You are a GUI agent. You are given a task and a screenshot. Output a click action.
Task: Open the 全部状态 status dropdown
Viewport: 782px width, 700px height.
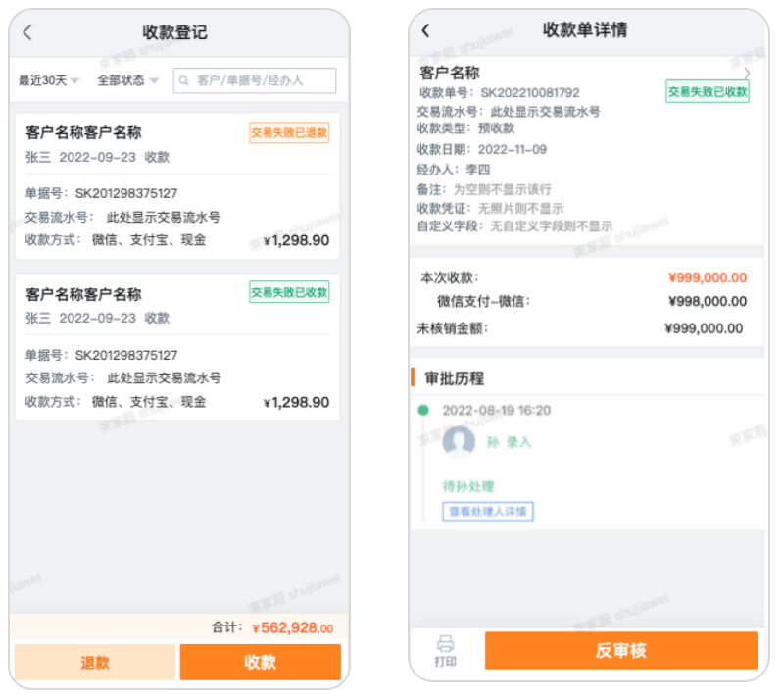(x=127, y=80)
